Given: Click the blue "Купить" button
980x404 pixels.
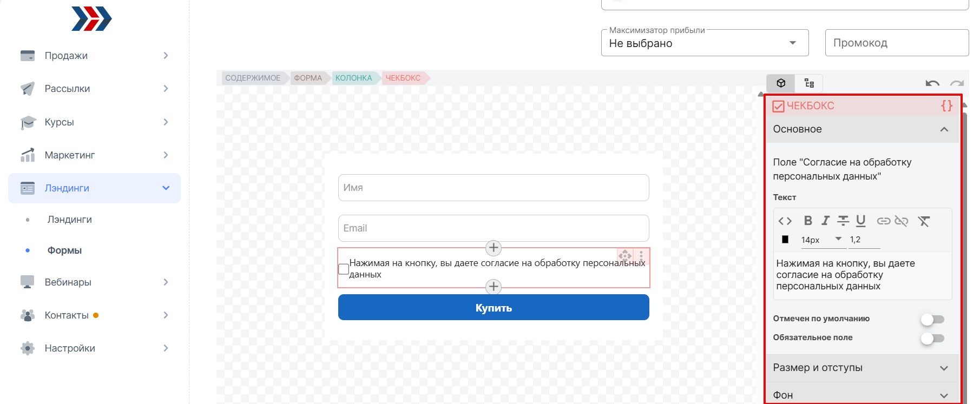Looking at the screenshot, I should [x=494, y=307].
